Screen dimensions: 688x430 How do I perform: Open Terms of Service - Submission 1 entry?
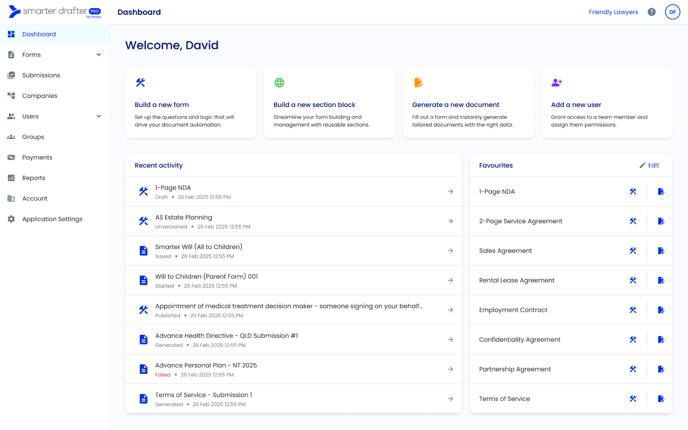click(x=293, y=399)
